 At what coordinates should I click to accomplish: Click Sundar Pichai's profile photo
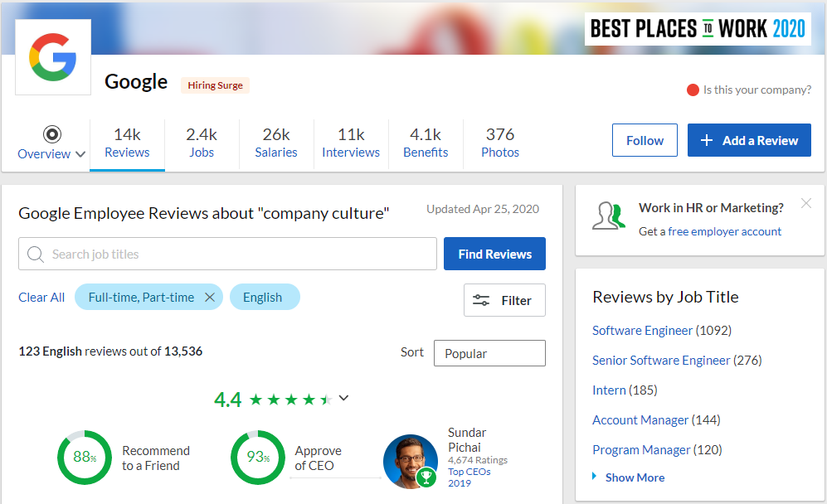tap(411, 461)
